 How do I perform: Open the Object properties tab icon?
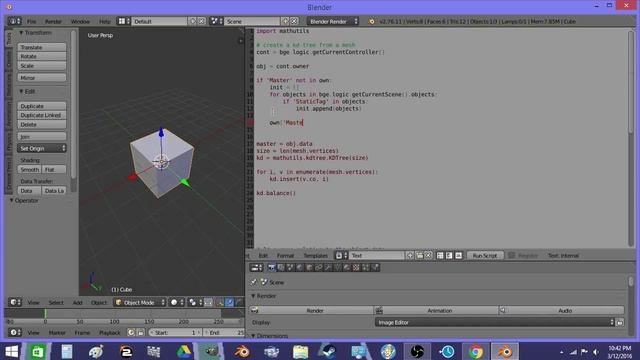[309, 267]
